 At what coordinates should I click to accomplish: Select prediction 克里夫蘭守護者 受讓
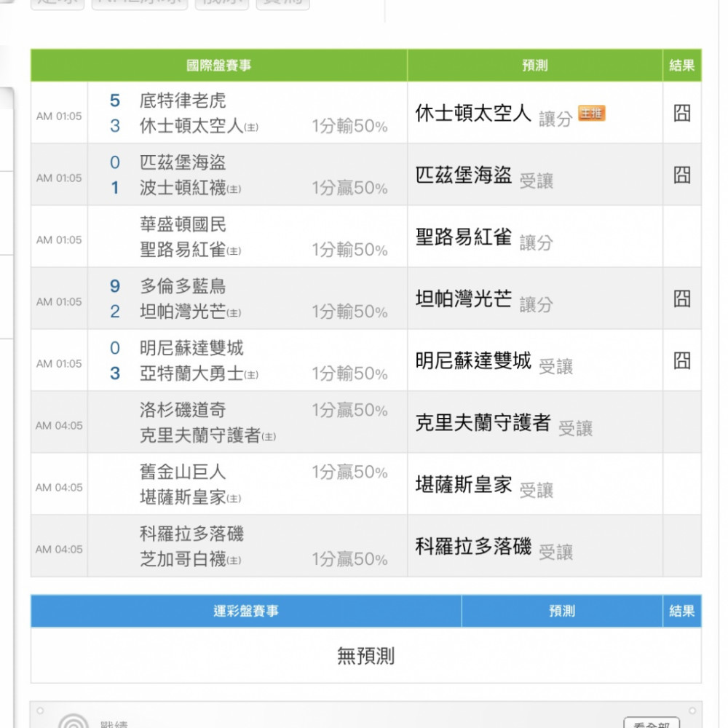(x=504, y=424)
